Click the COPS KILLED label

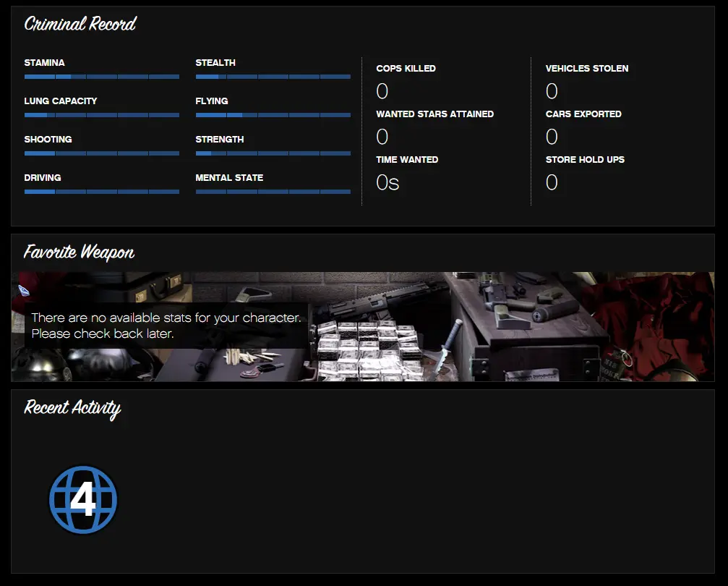(x=406, y=68)
